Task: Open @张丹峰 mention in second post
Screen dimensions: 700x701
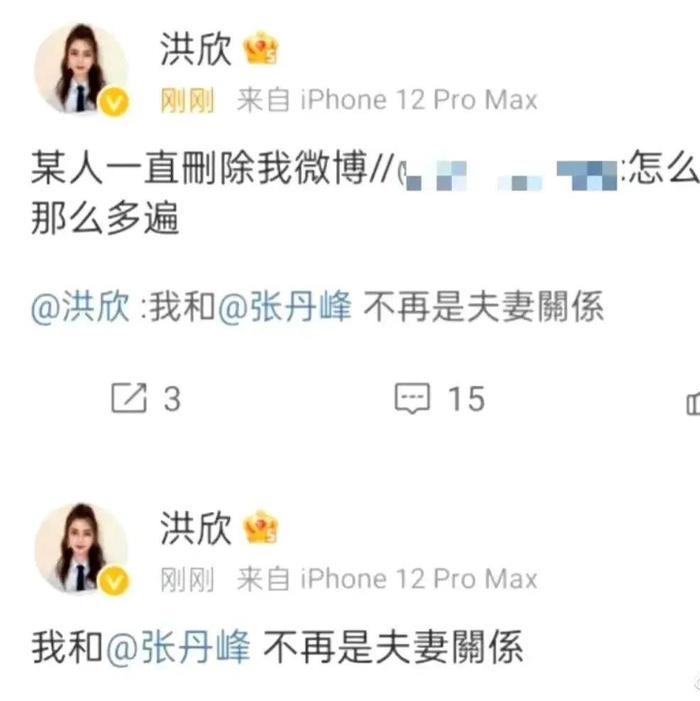Action: pyautogui.click(x=178, y=647)
